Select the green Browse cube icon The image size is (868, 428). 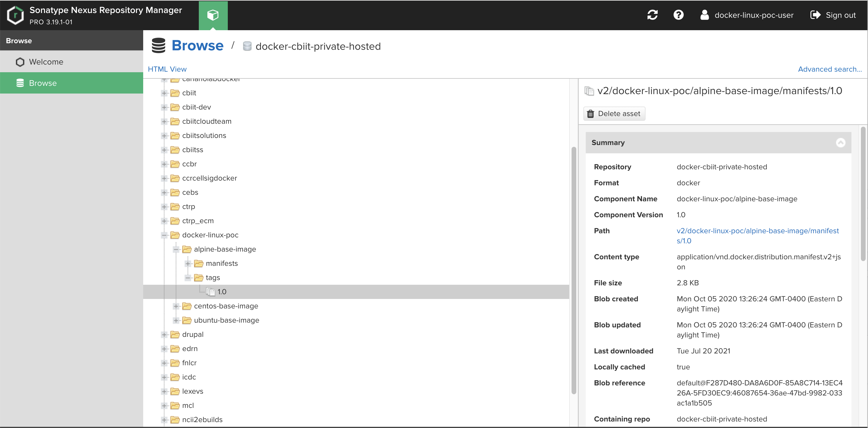213,15
